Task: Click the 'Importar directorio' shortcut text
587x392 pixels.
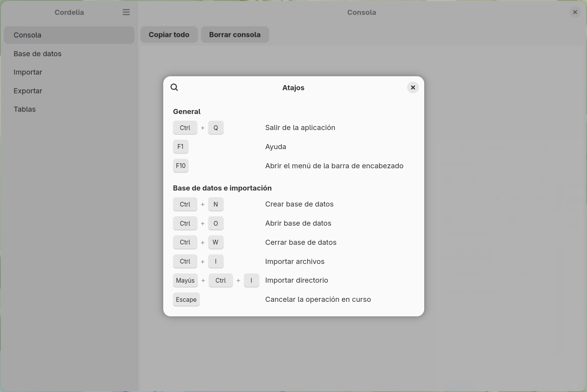Action: [x=297, y=280]
